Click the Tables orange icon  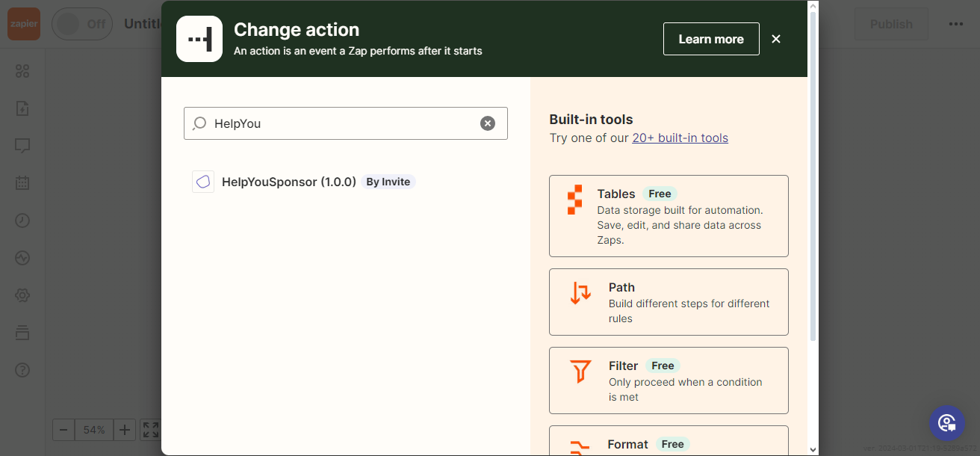(574, 200)
